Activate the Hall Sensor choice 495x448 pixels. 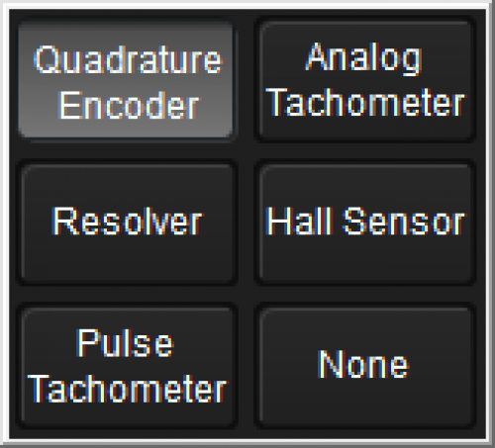[365, 223]
